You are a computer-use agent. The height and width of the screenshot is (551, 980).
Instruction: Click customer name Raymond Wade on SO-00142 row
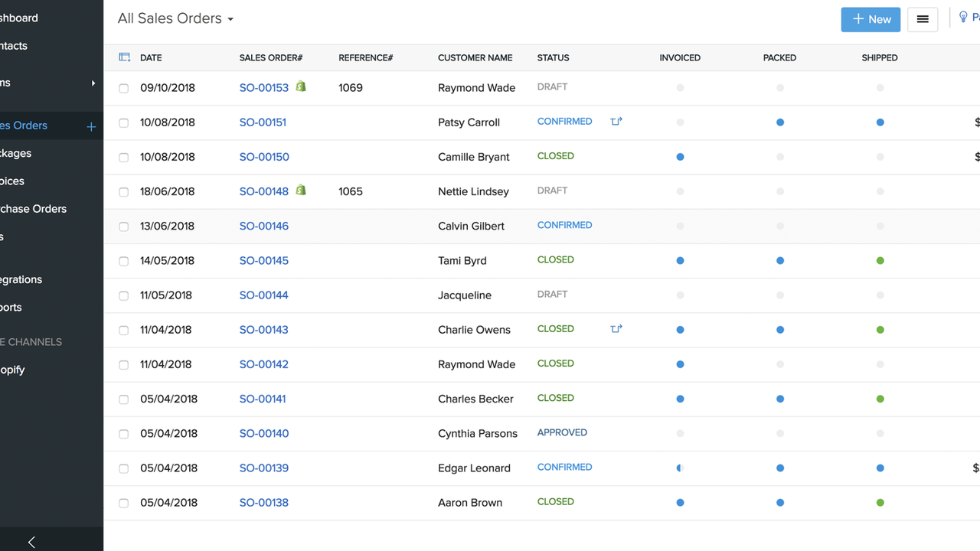point(476,364)
